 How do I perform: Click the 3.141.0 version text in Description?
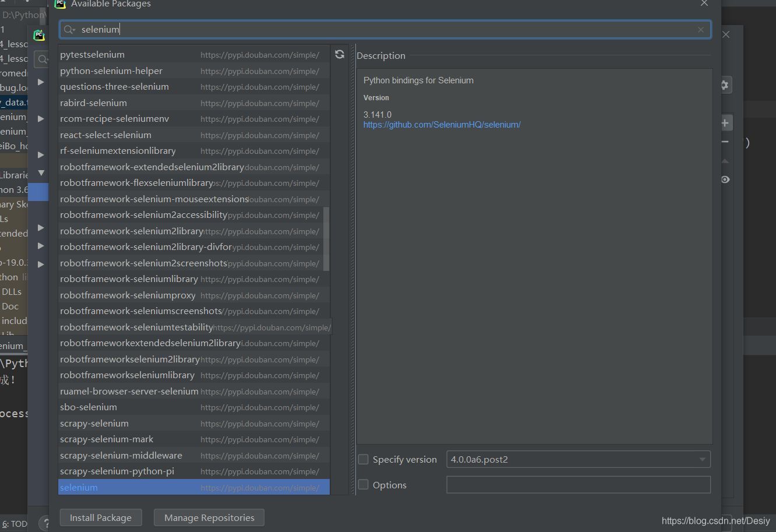coord(378,115)
